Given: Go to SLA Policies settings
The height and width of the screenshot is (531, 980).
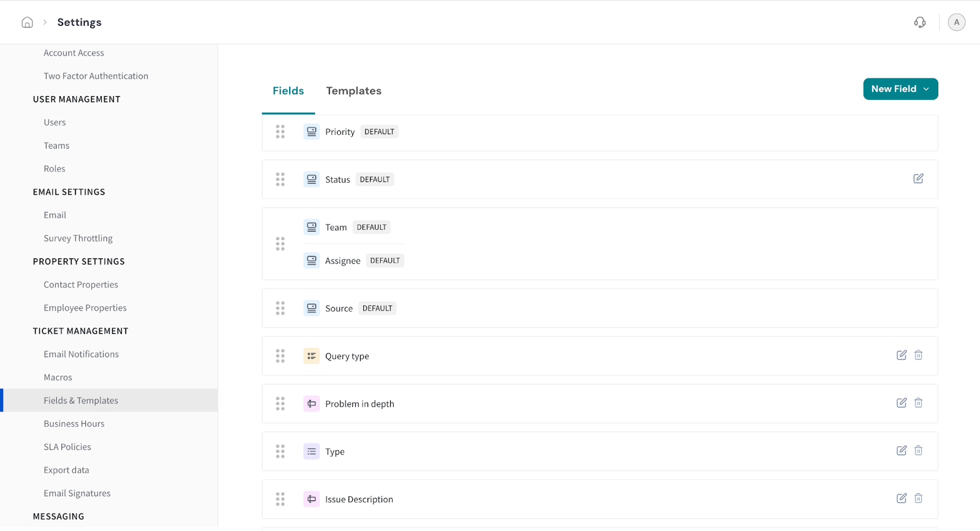Looking at the screenshot, I should [67, 447].
